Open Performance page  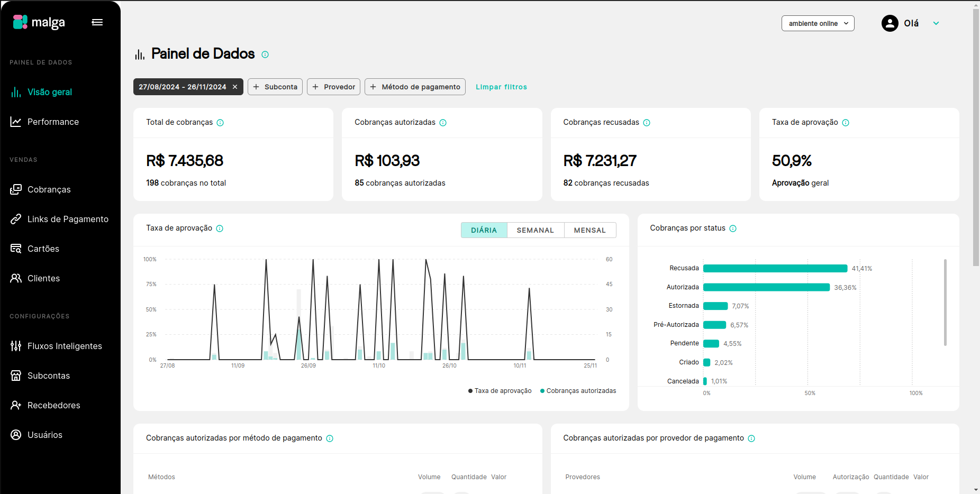click(x=53, y=122)
